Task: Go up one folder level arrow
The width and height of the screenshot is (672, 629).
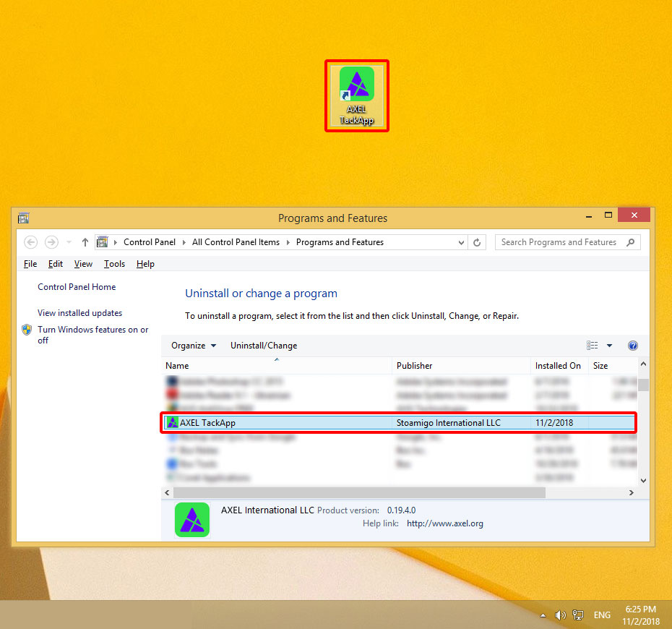Action: pos(85,242)
